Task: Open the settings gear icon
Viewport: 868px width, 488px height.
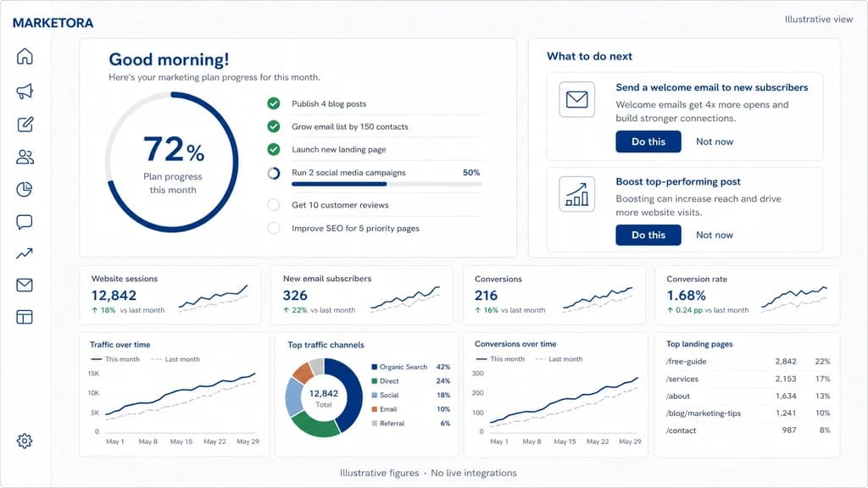Action: (25, 441)
